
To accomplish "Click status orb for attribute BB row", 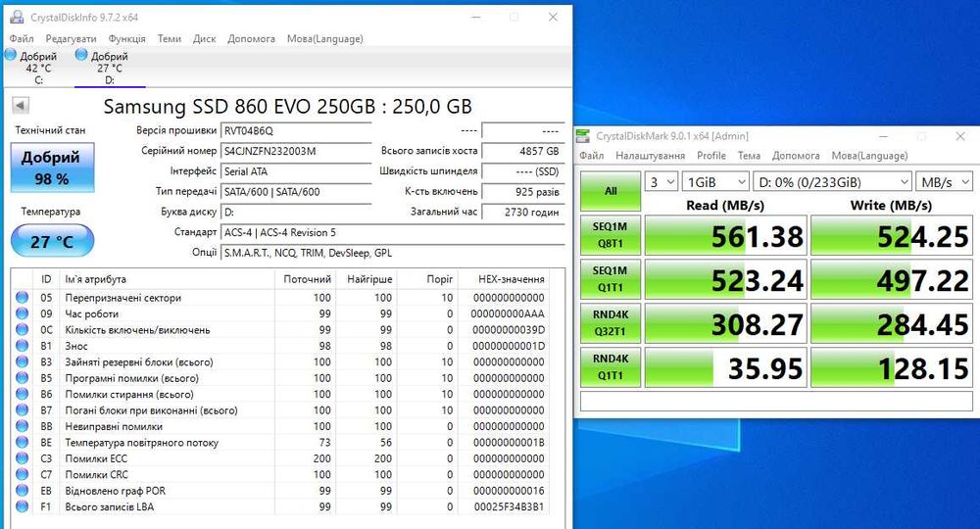I will (23, 426).
